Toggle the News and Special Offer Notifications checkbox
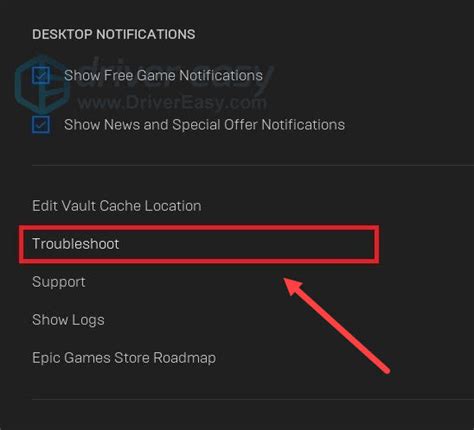 click(41, 125)
